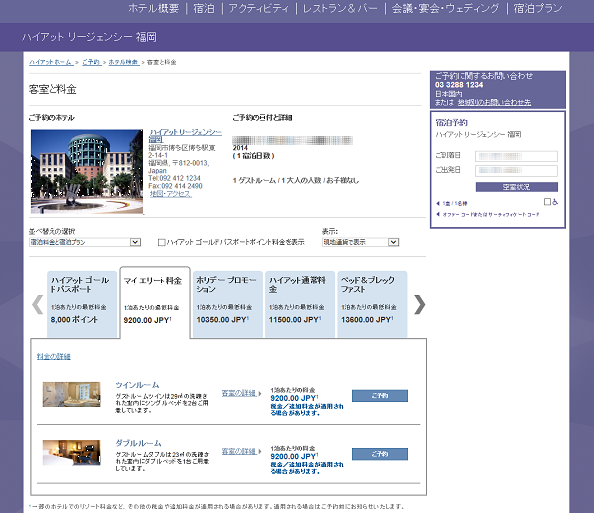Open the 並べ替えの選択 sort dropdown
594x513 pixels.
coord(85,242)
